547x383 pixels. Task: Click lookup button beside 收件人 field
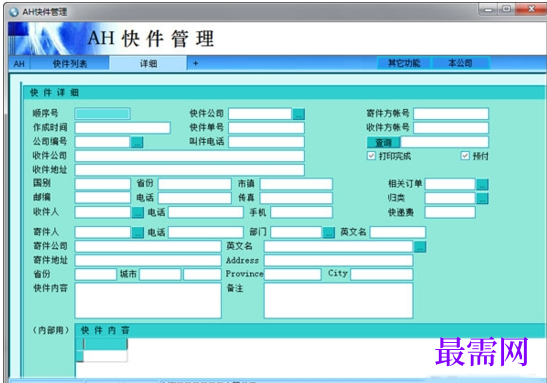point(138,212)
